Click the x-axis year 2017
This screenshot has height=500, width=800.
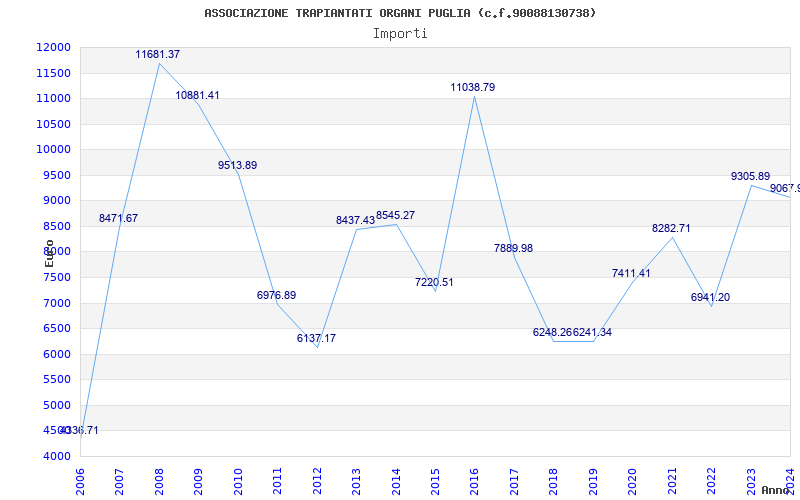point(514,482)
